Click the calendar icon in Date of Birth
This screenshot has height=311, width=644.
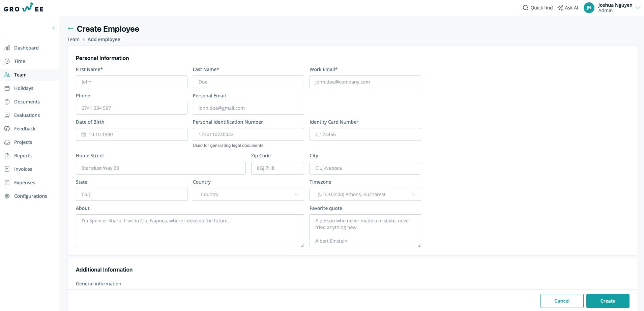point(84,134)
